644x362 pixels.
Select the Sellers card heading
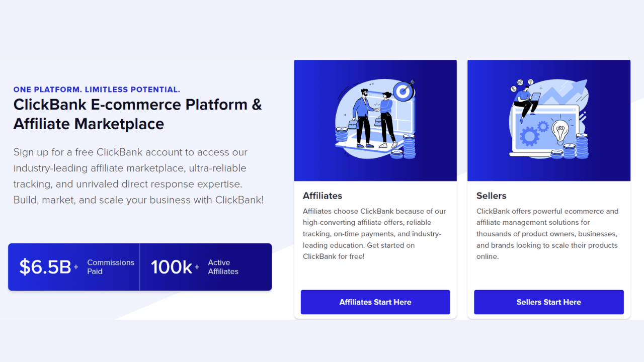click(492, 196)
